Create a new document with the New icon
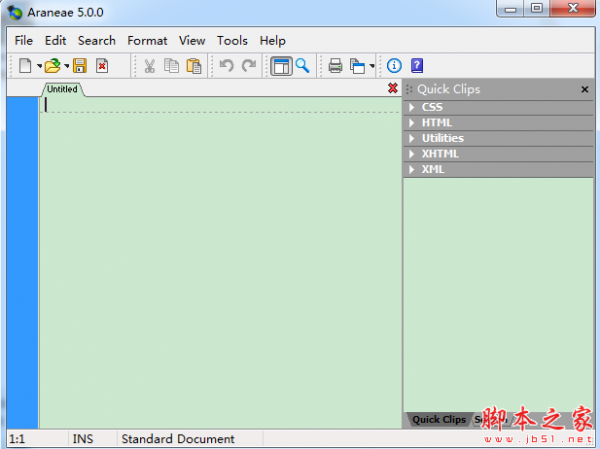 click(x=25, y=66)
